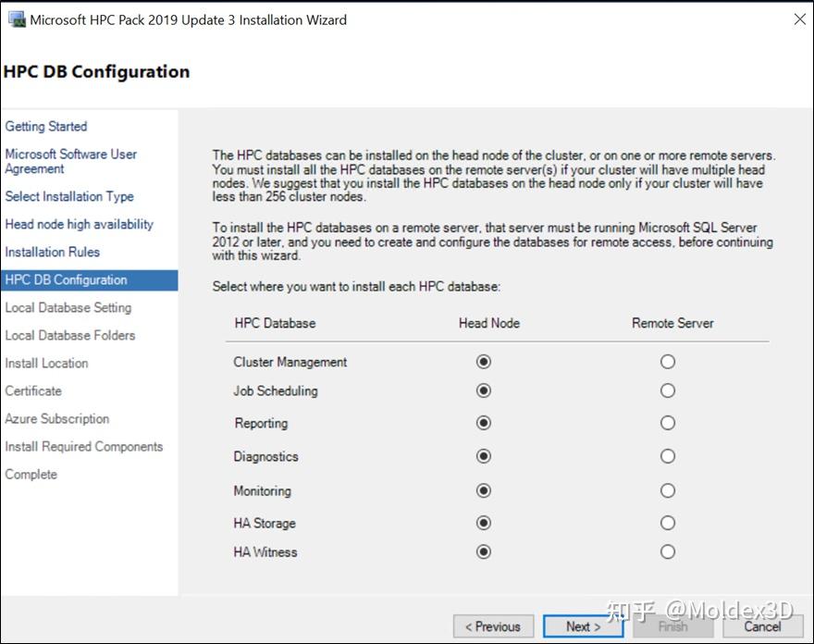Select Head Node for Monitoring
Viewport: 814px width, 644px height.
[x=483, y=490]
